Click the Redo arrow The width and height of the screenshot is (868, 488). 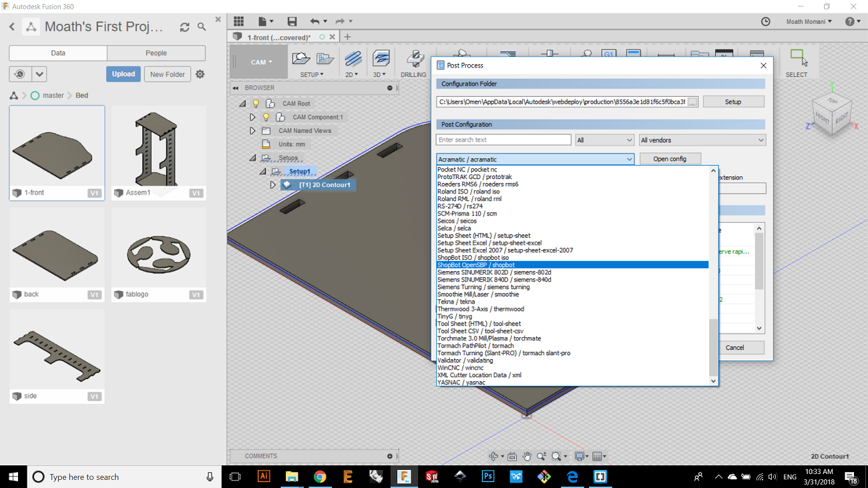(x=340, y=21)
